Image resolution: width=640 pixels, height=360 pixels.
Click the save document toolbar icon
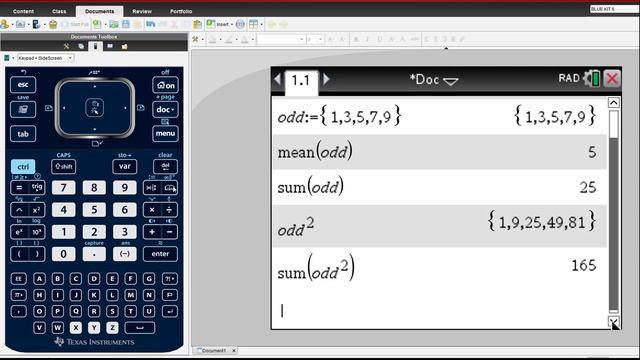(126, 24)
